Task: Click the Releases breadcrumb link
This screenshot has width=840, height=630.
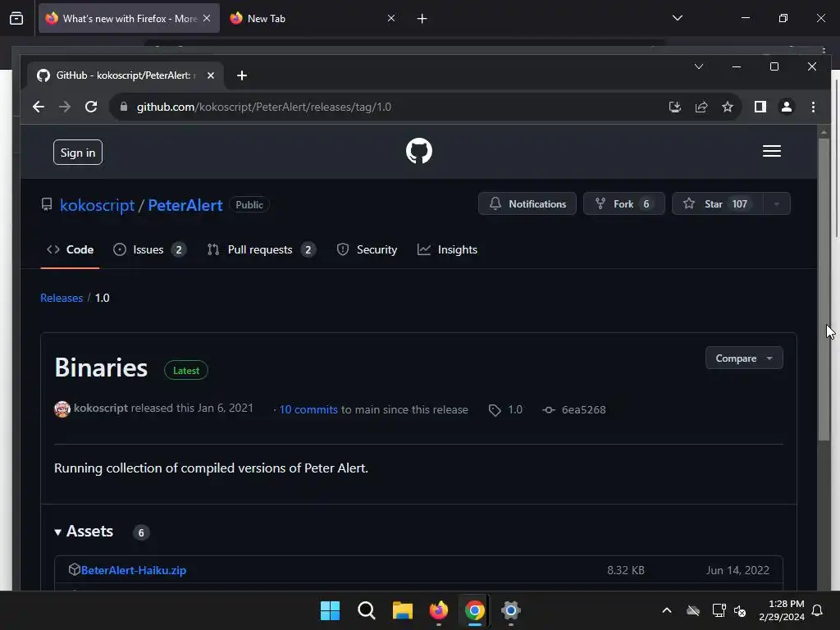Action: (x=62, y=298)
